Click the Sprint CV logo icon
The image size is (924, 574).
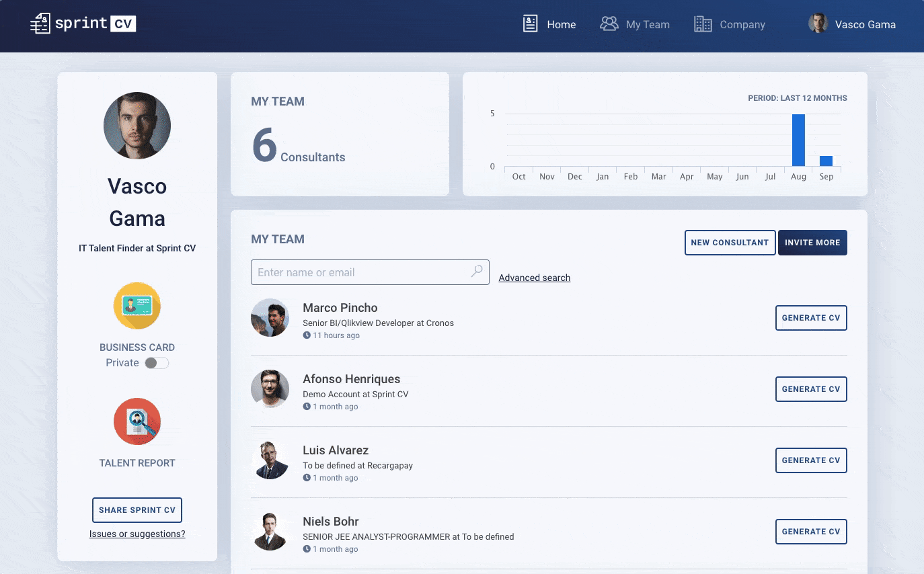point(40,23)
